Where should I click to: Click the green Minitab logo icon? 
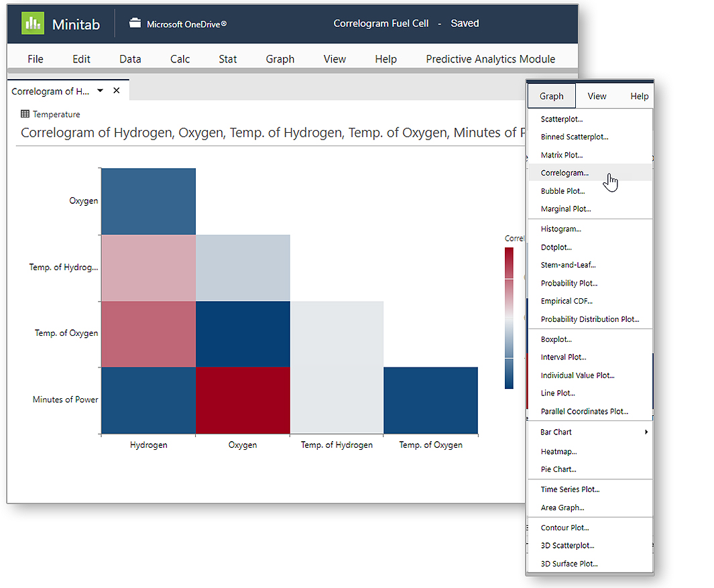(33, 23)
